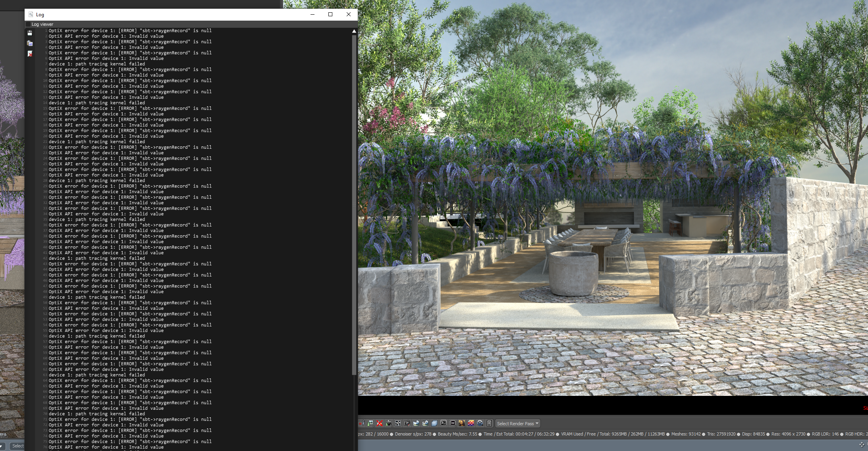This screenshot has width=868, height=451.
Task: Click the log scrollbar up arrow
Action: tap(354, 31)
